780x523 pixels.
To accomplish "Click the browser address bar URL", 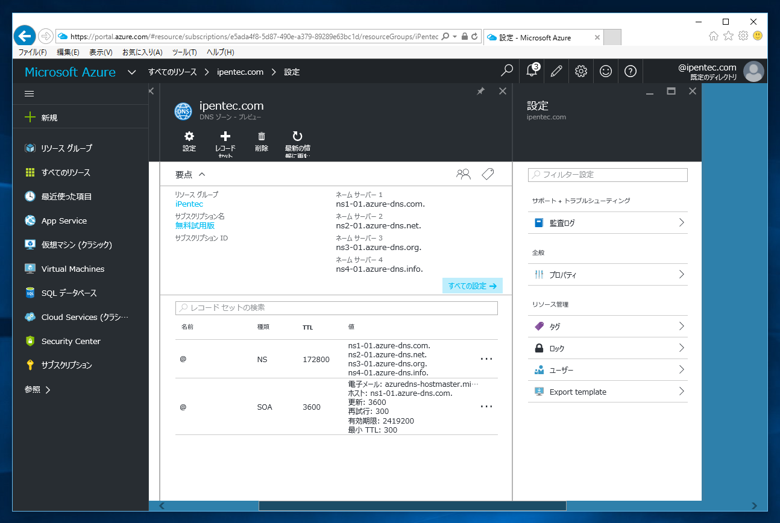I will point(254,36).
